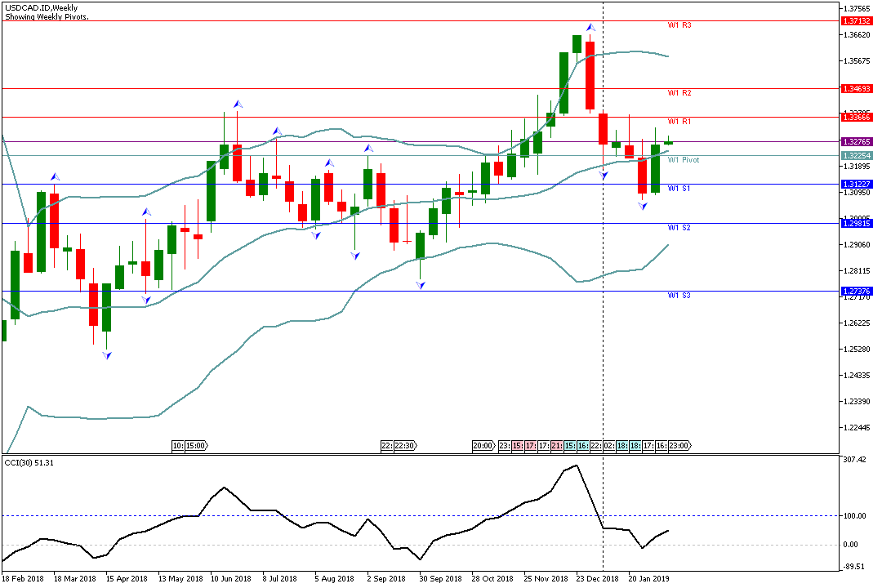Click the USDCAD.ID,Weekly chart title
This screenshot has width=882, height=588.
pos(42,8)
